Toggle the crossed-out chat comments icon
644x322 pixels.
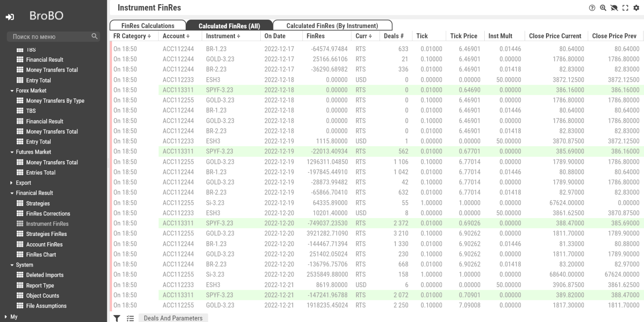pos(614,8)
